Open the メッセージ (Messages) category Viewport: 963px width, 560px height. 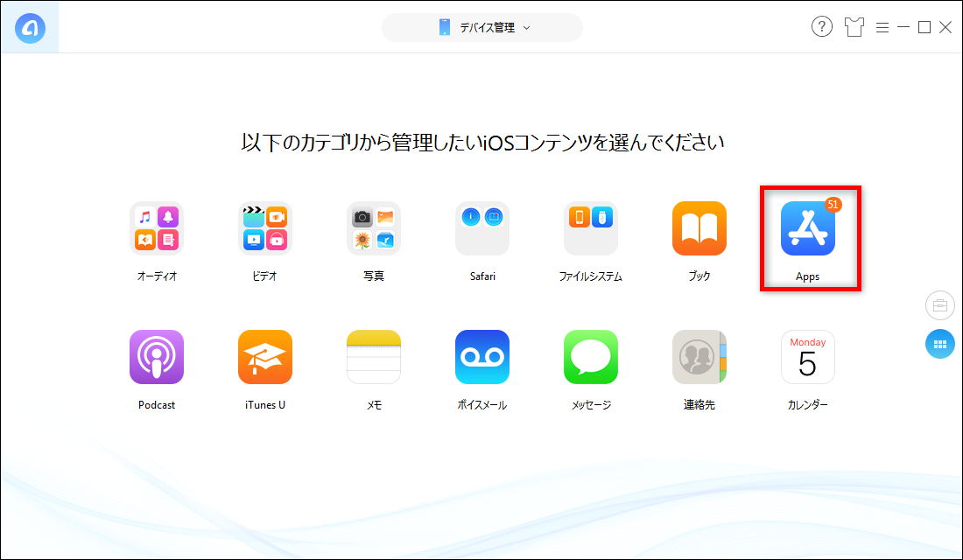pos(591,357)
